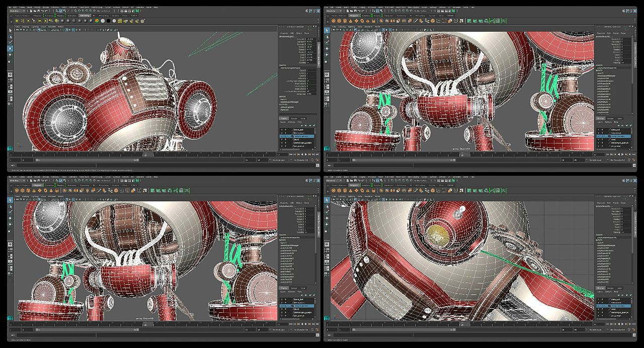Image resolution: width=644 pixels, height=348 pixels.
Task: Create Area Light from top-left Rendering shelf
Action: (40, 21)
